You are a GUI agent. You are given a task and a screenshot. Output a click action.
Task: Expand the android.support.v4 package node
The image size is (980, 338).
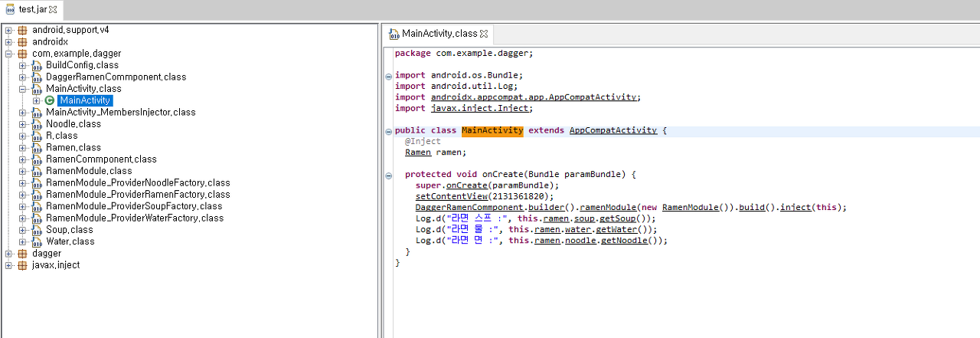(8, 30)
